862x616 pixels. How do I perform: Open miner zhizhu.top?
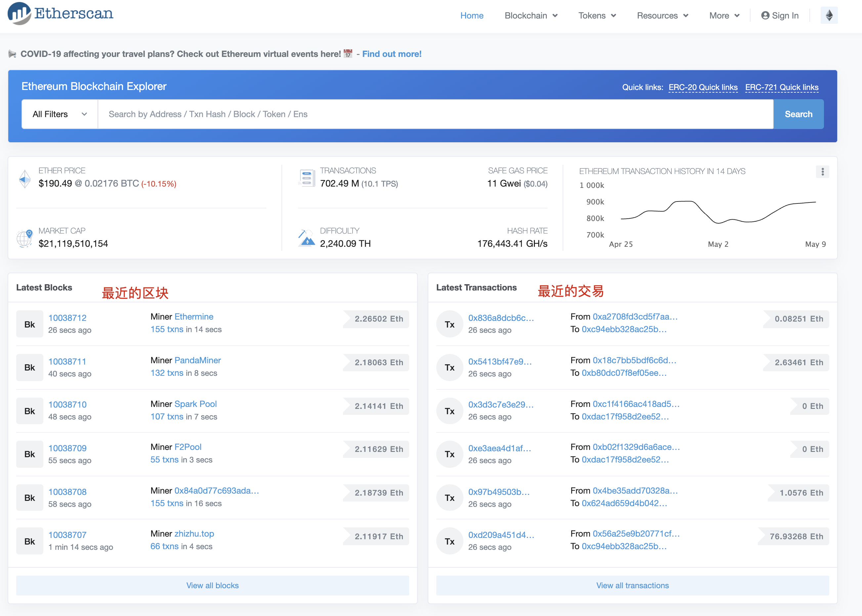tap(194, 534)
